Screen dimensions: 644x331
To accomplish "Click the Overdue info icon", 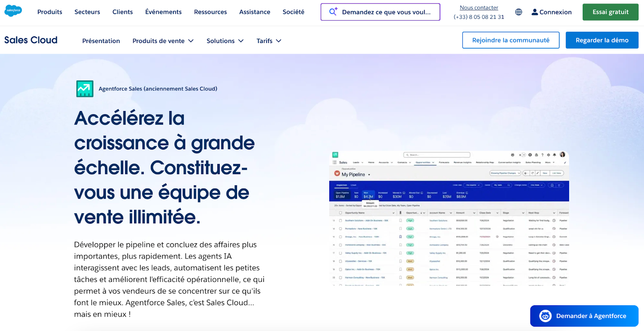I will click(467, 193).
